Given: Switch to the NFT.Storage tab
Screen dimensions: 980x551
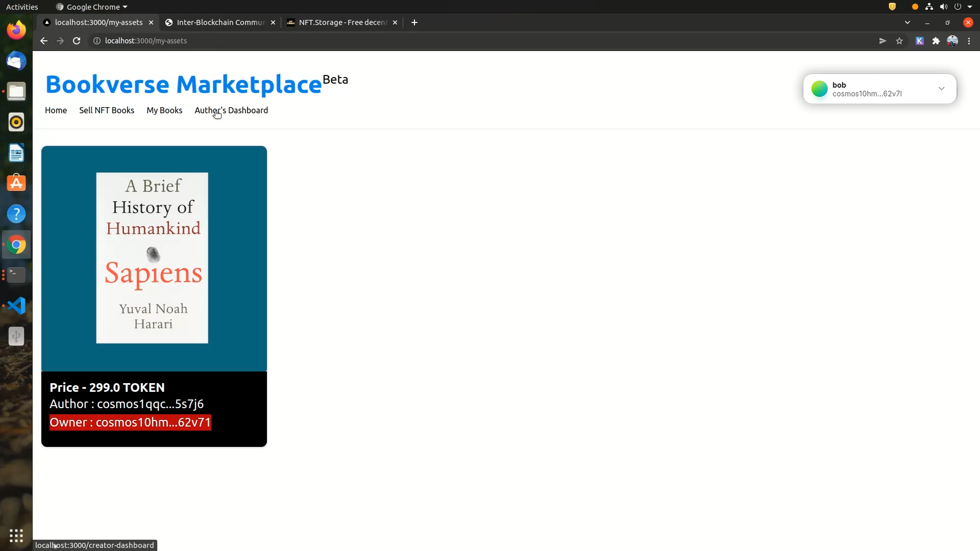Looking at the screenshot, I should click(342, 22).
